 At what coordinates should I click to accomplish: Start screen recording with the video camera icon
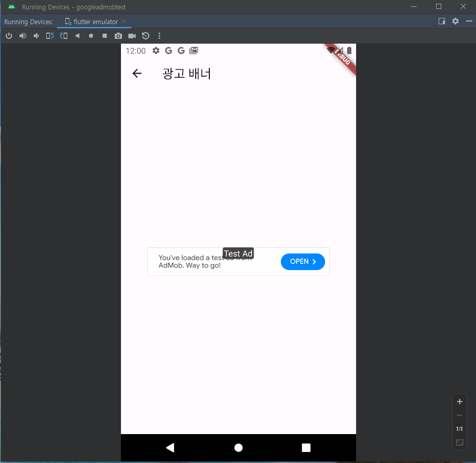click(x=132, y=36)
